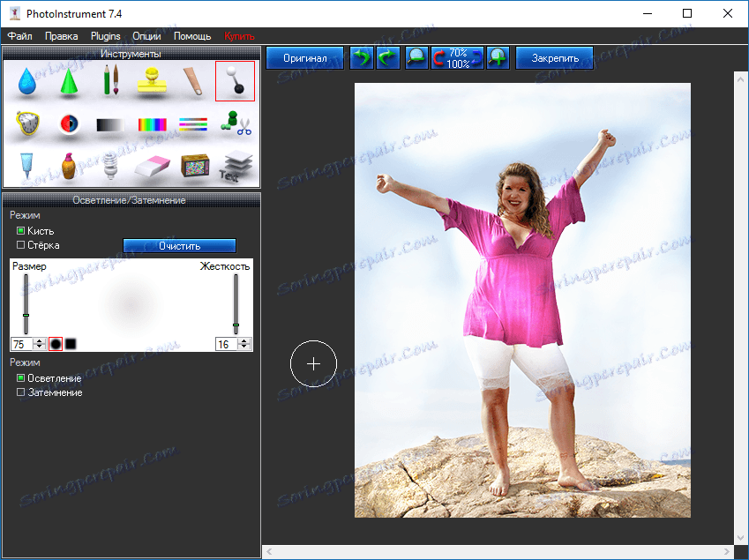The height and width of the screenshot is (560, 749).
Task: Click the size value field 75
Action: pyautogui.click(x=22, y=344)
